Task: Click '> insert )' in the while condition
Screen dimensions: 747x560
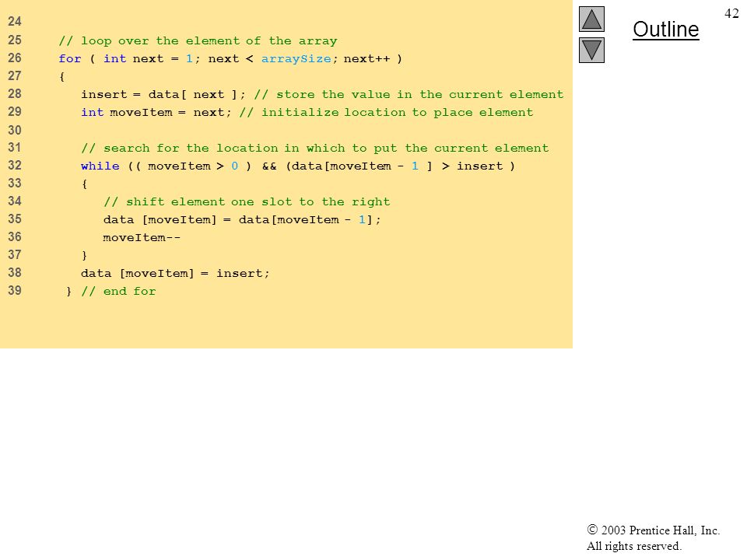Action: point(479,166)
